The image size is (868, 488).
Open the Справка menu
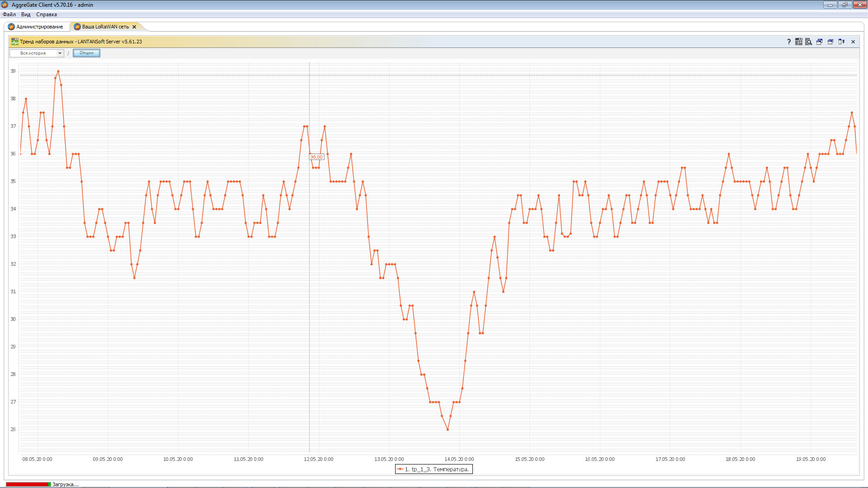tap(47, 14)
